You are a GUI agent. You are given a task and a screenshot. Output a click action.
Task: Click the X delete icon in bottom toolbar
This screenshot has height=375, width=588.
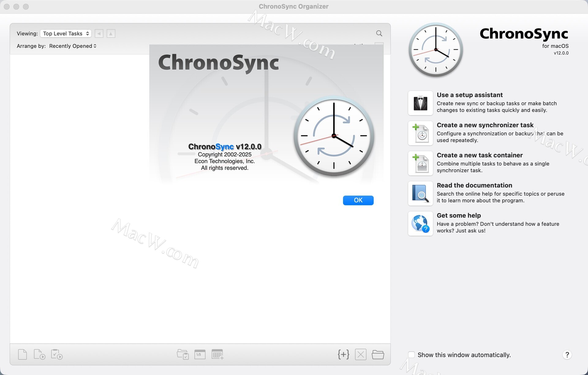pyautogui.click(x=360, y=354)
